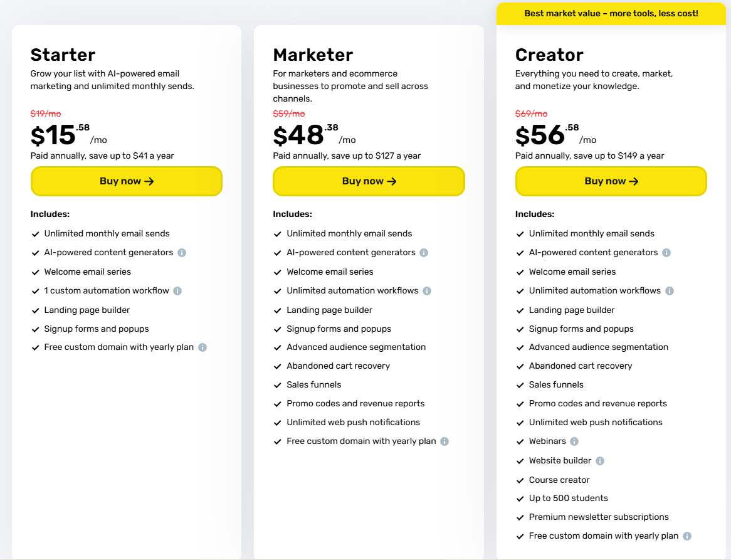The image size is (731, 560).
Task: Click info icon beside Creator free custom domain
Action: pyautogui.click(x=687, y=536)
